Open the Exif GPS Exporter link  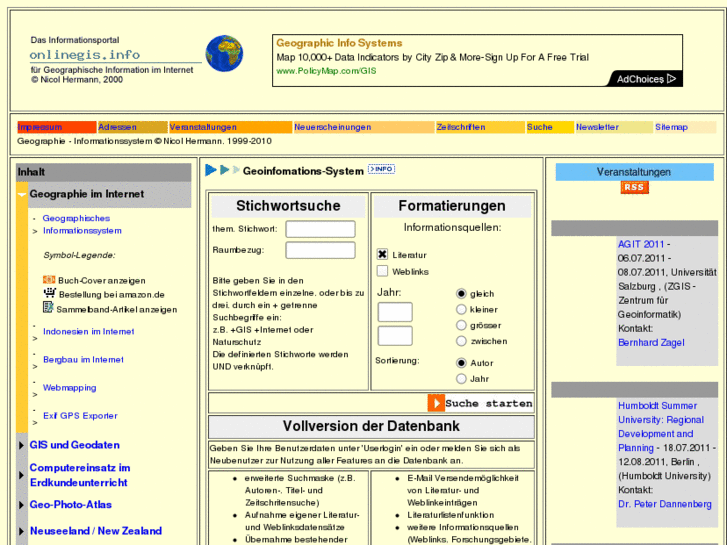tap(80, 416)
